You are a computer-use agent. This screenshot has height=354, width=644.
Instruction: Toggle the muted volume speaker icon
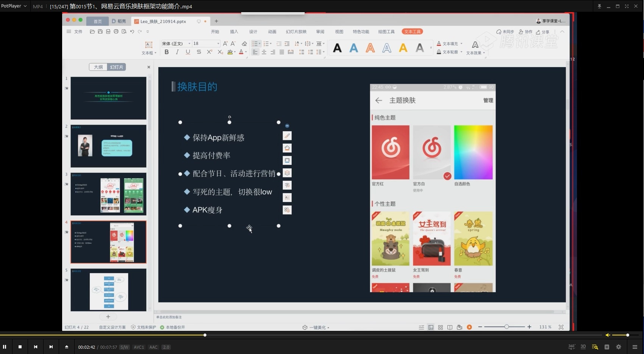608,335
